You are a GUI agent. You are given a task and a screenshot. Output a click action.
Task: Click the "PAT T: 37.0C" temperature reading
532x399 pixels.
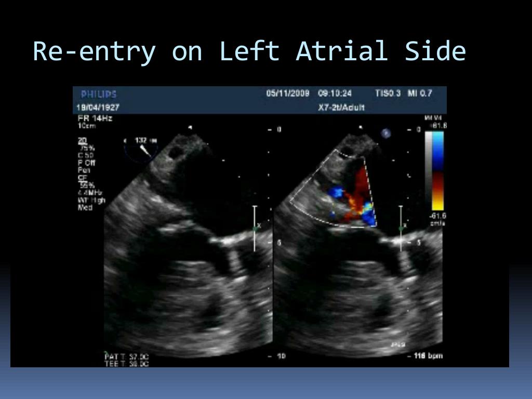click(x=127, y=356)
